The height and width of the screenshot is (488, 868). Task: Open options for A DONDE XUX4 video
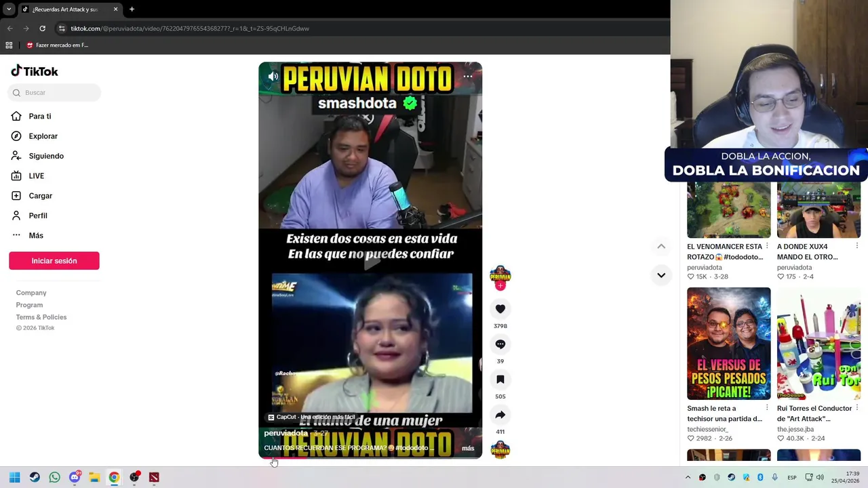pos(857,246)
